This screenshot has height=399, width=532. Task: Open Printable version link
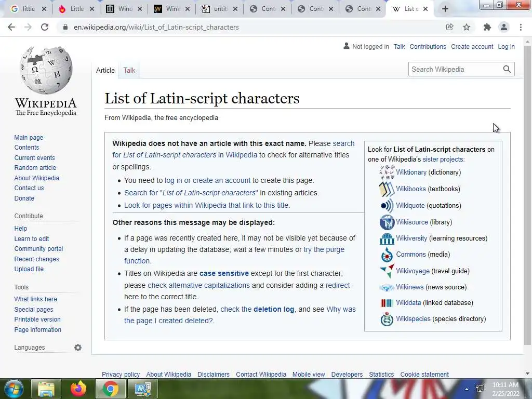[x=37, y=320]
